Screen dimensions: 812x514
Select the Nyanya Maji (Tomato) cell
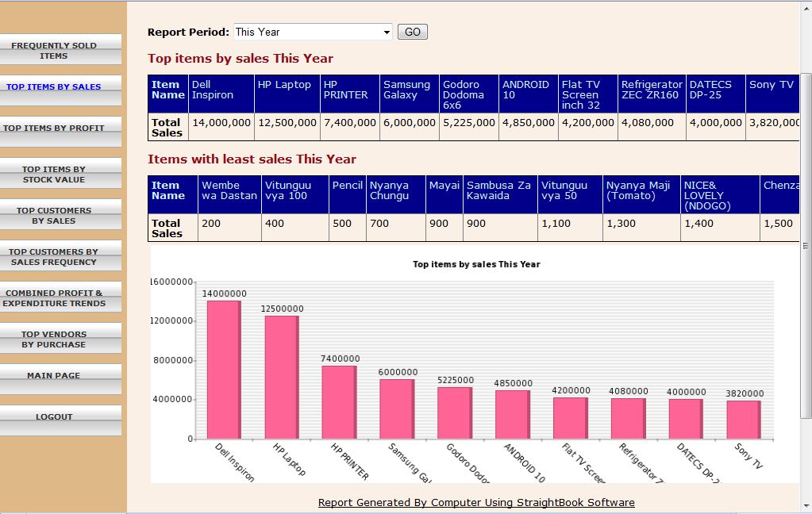tap(641, 194)
